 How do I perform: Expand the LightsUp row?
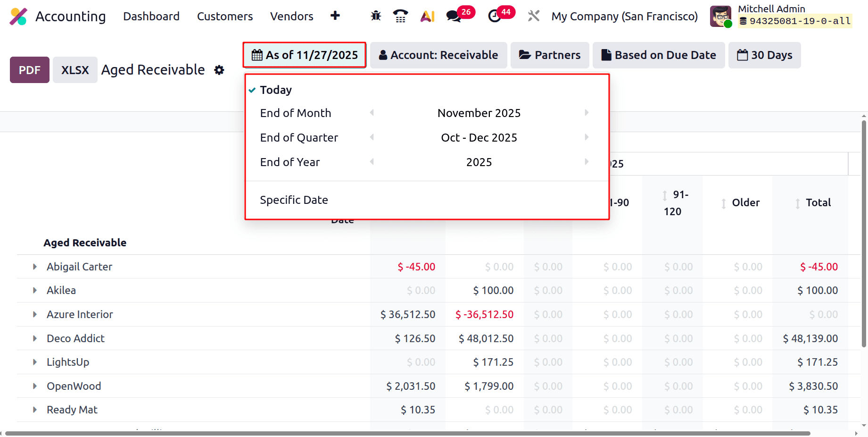click(x=35, y=362)
